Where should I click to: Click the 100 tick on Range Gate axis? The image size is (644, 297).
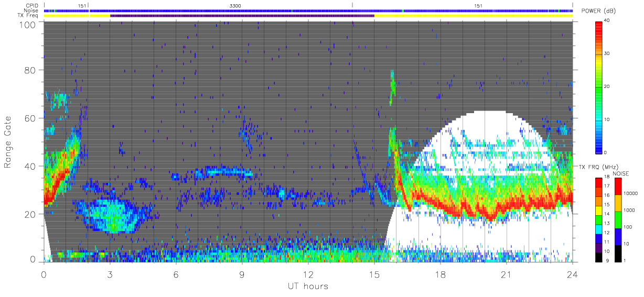click(27, 24)
